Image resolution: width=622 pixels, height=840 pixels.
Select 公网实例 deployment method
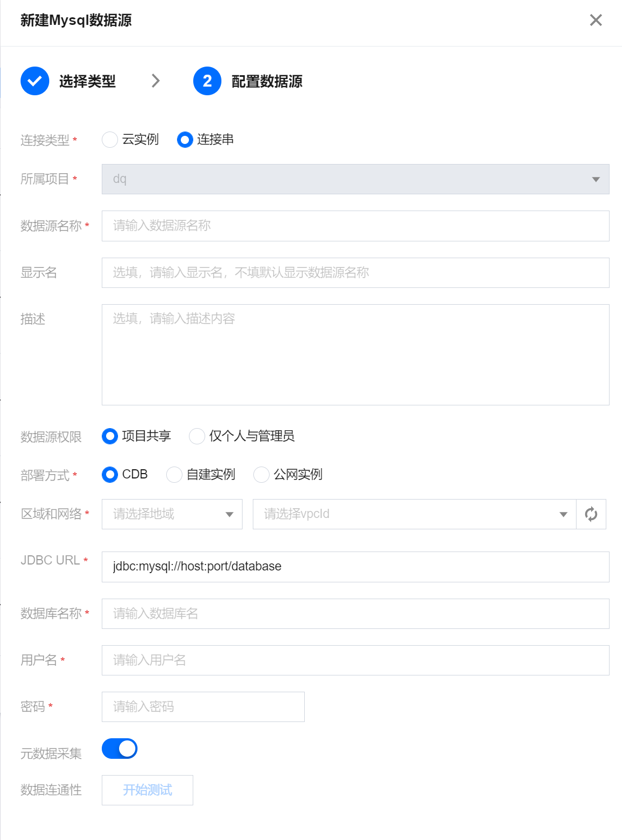tap(261, 475)
